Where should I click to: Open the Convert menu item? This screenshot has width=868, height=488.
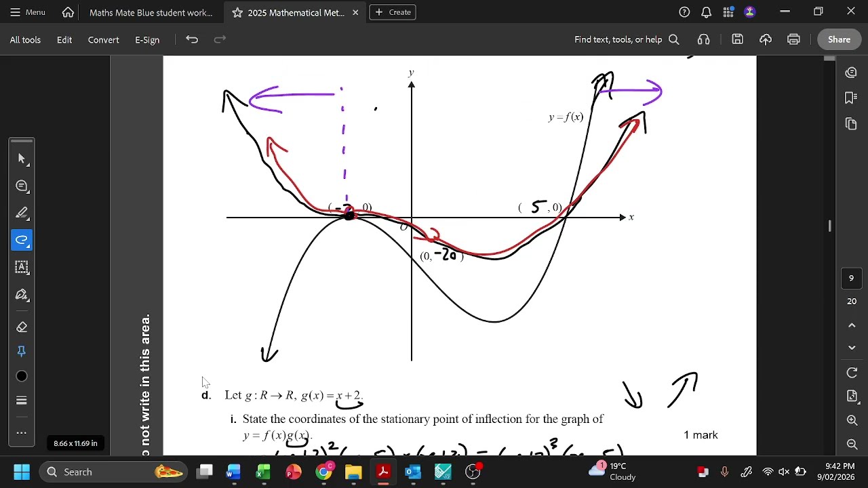click(103, 39)
